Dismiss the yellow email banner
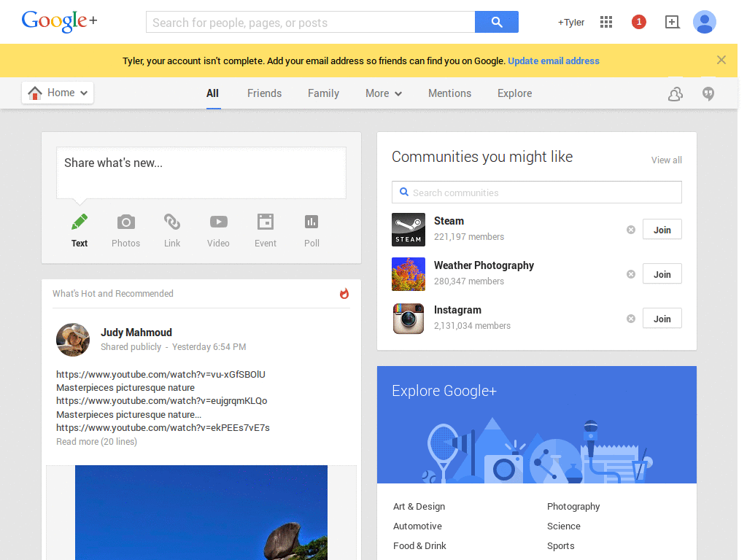This screenshot has height=560, width=747. coord(721,60)
